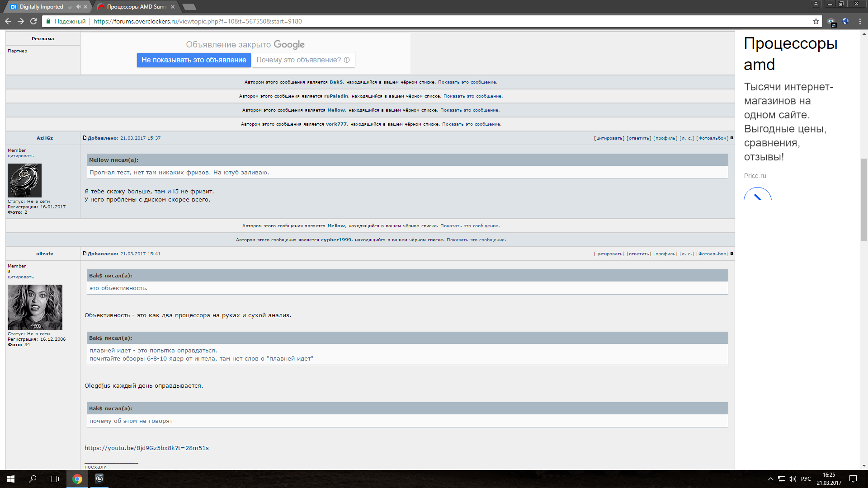
Task: Close the Процессоры AMD tab
Action: point(173,7)
